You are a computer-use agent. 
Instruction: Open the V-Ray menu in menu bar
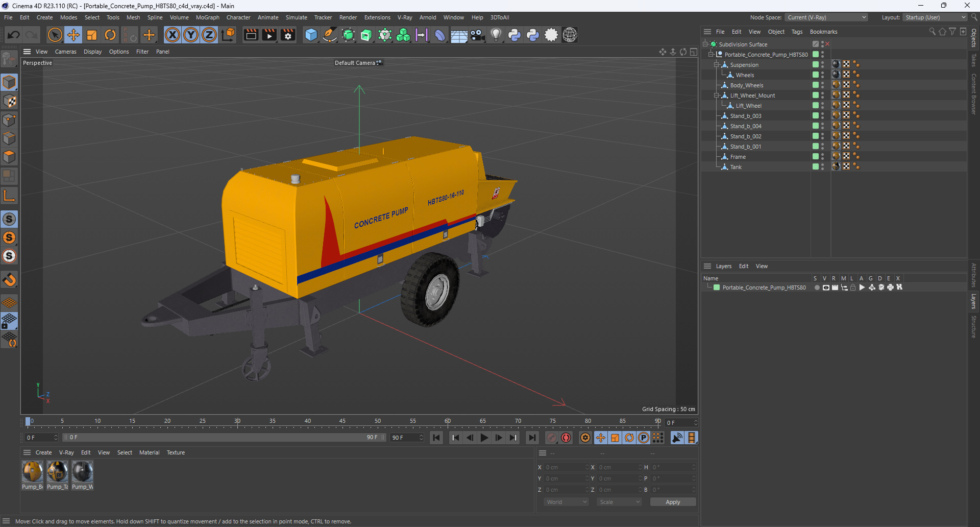[x=405, y=17]
